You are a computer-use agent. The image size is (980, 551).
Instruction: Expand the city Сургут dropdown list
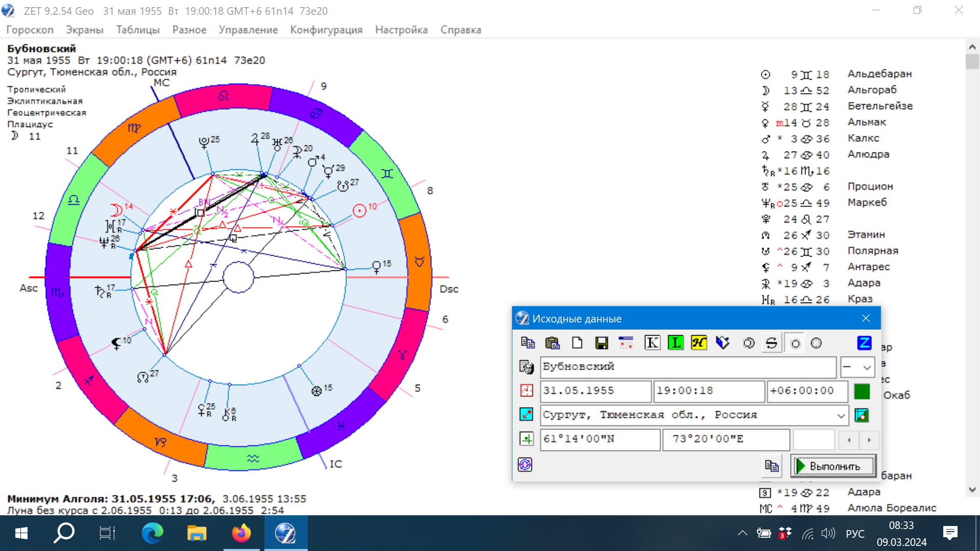[x=841, y=416]
